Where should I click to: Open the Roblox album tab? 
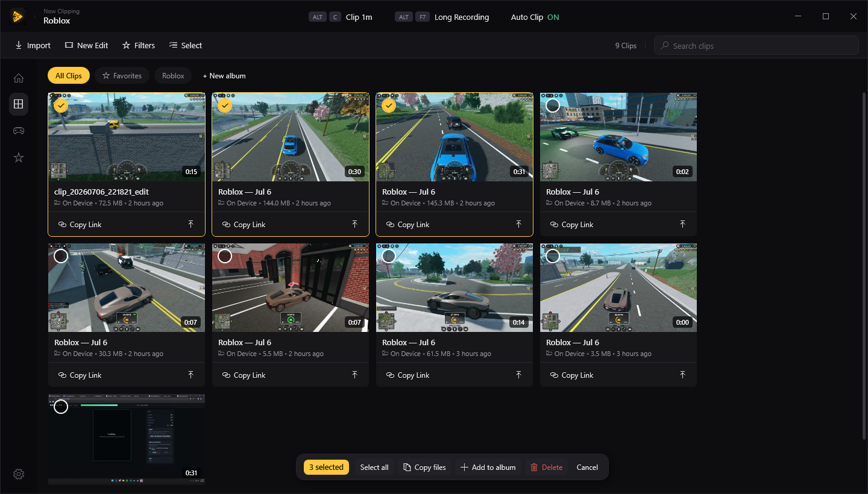(x=173, y=75)
